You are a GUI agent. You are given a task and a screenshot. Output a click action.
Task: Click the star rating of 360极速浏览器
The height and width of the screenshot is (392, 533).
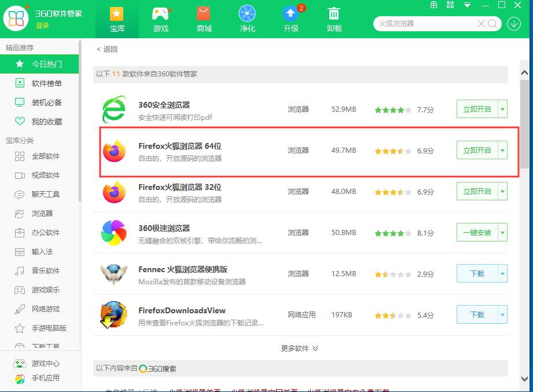coord(393,233)
